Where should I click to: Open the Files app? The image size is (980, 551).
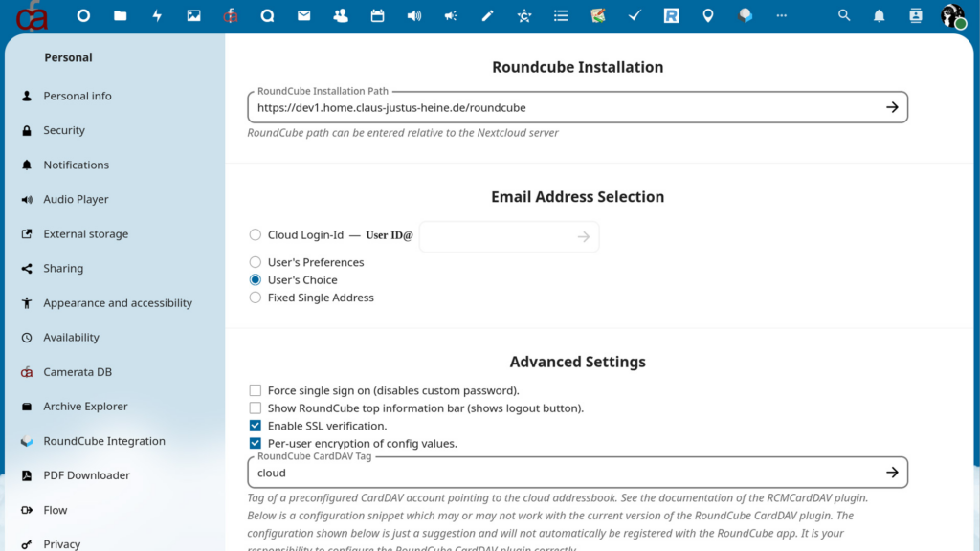(119, 14)
